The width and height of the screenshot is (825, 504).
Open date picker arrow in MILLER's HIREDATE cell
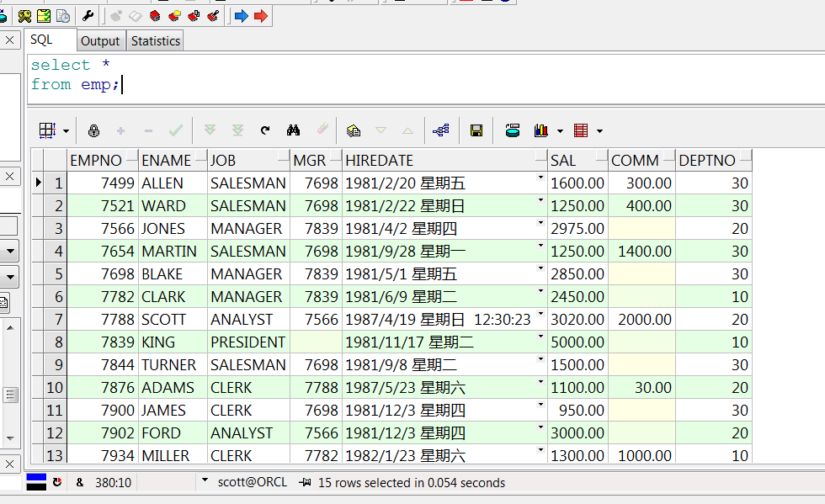540,450
